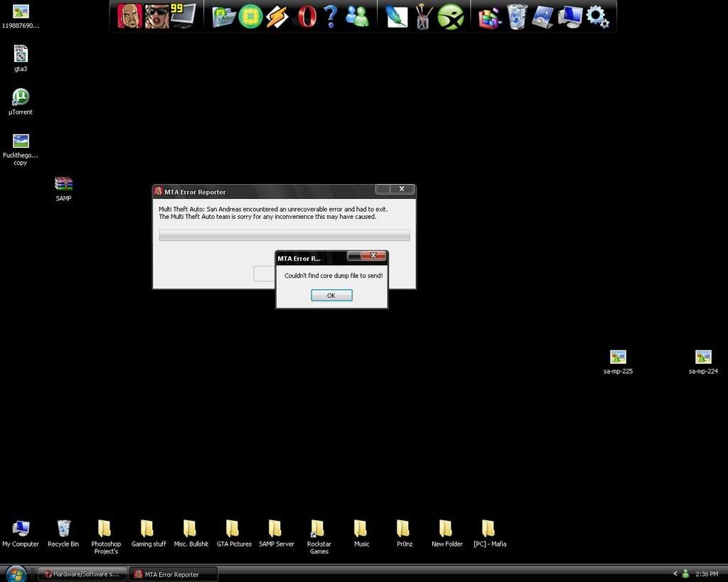
Task: Open the GTA sunglasses character dock icon
Action: pos(157,16)
